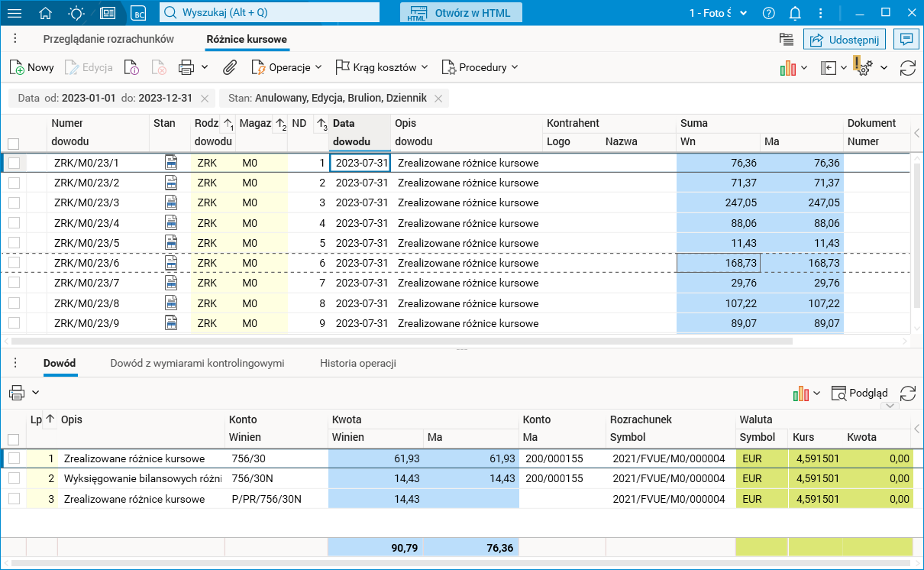Screen dimensions: 924x570
Task: Select checkbox for ZRK/M0/23/7 row
Action: 14,283
